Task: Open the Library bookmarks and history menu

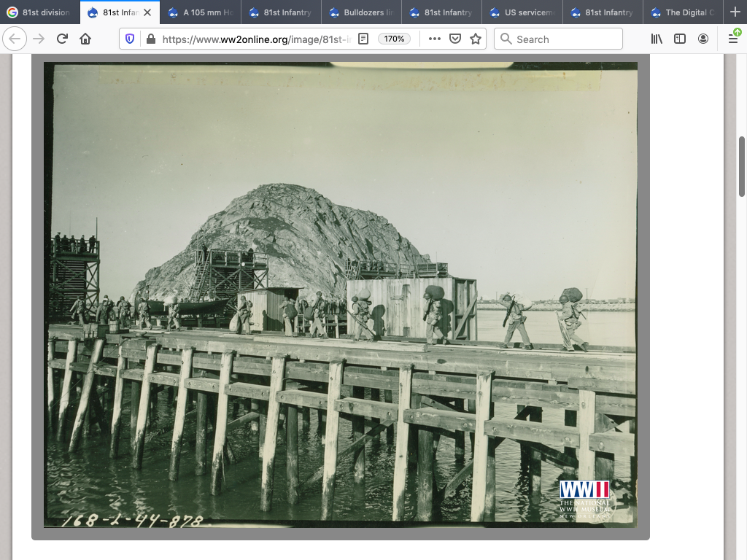Action: point(657,39)
